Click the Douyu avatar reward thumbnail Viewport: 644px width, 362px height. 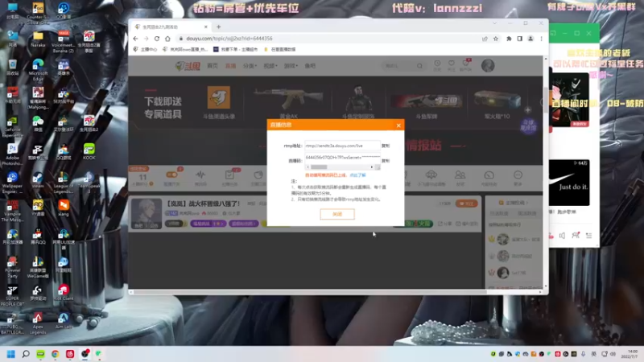click(218, 97)
